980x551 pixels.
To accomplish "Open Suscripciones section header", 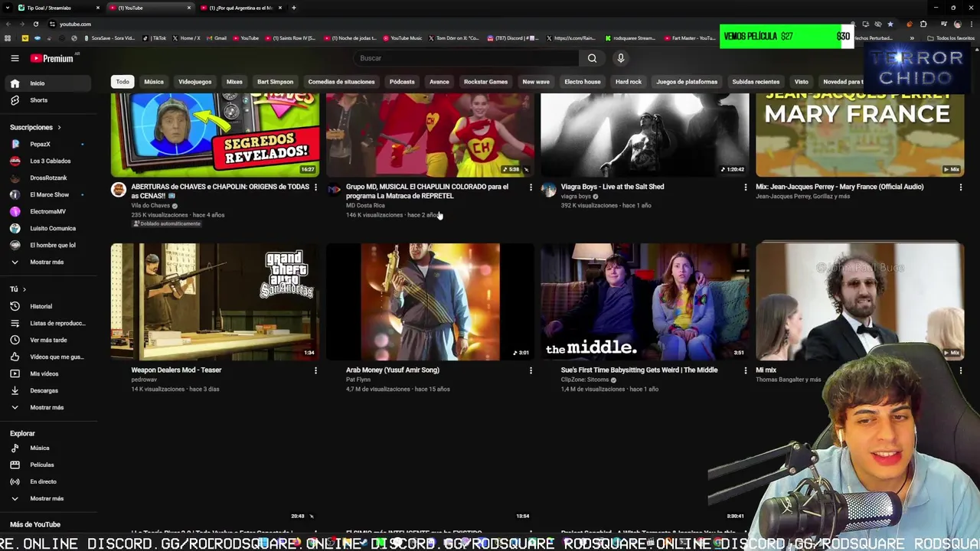I will 35,127.
